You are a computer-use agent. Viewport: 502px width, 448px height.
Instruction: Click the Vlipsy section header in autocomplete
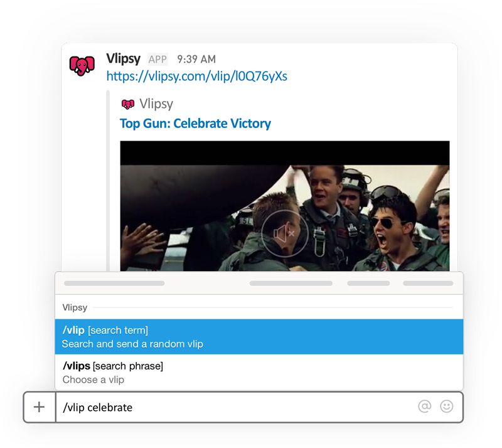pyautogui.click(x=75, y=307)
